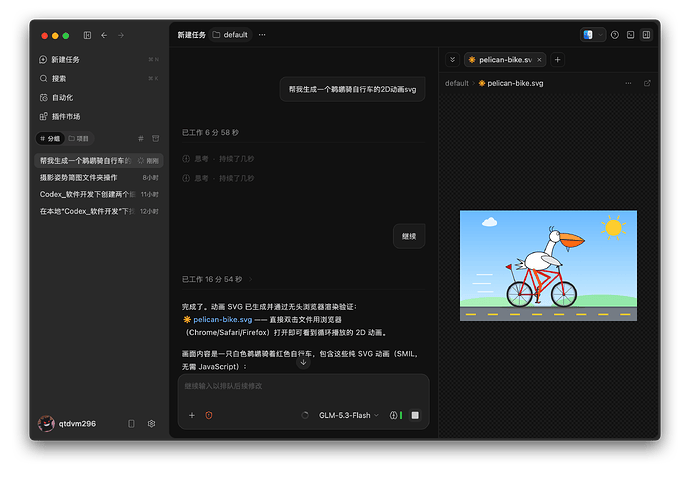
Task: Click the qtdvm296 user avatar
Action: (46, 424)
